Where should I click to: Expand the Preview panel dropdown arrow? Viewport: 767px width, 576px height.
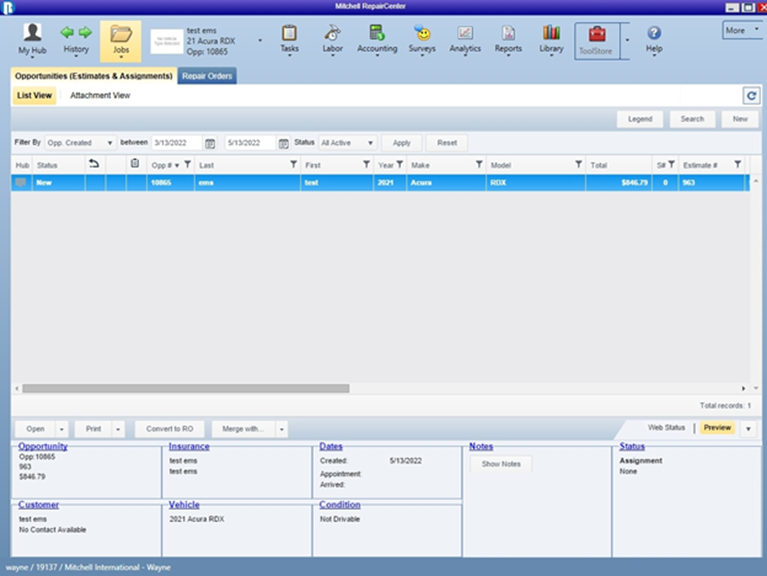pyautogui.click(x=748, y=429)
